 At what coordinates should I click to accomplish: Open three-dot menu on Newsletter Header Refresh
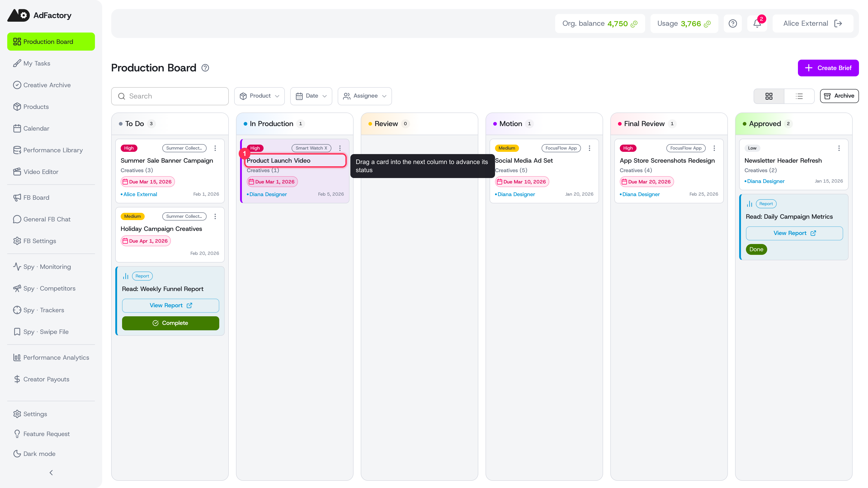click(x=839, y=148)
